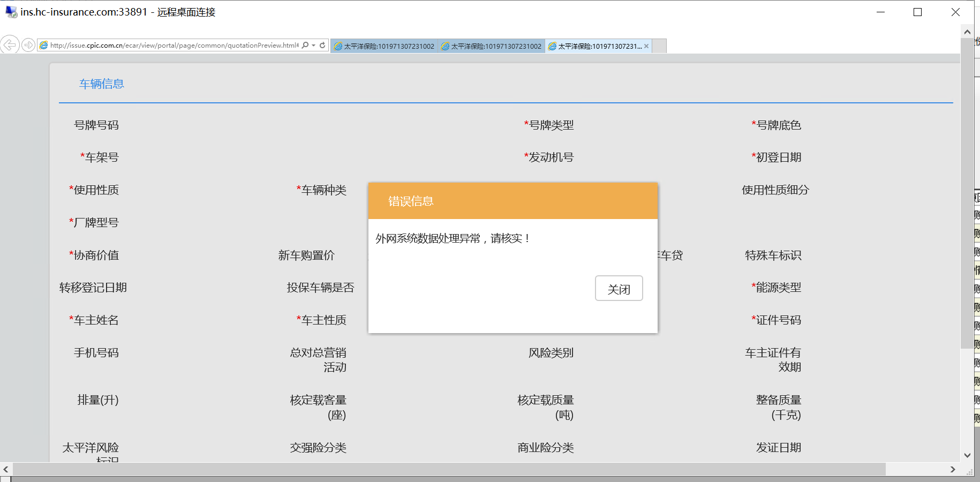980x482 pixels.
Task: Refresh the page with the reload icon
Action: tap(322, 46)
